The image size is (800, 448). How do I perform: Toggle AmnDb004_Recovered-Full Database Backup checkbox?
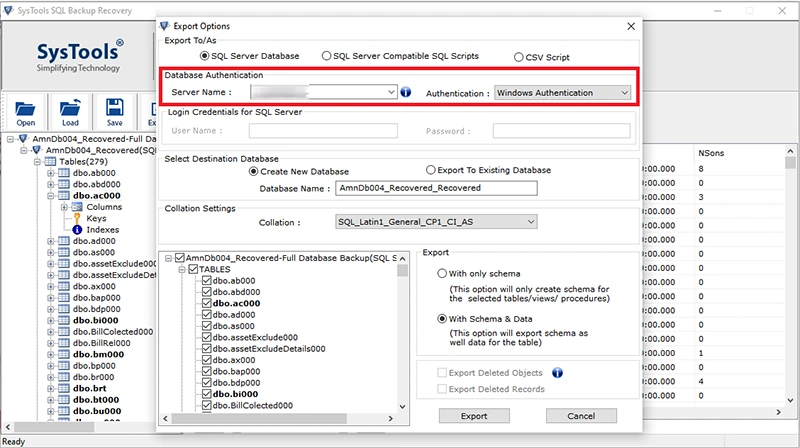click(x=180, y=258)
